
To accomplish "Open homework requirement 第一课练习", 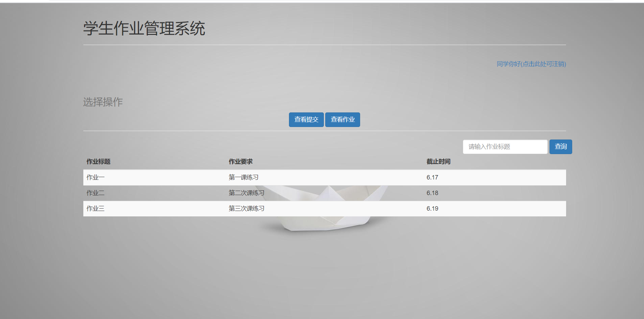I will point(244,177).
